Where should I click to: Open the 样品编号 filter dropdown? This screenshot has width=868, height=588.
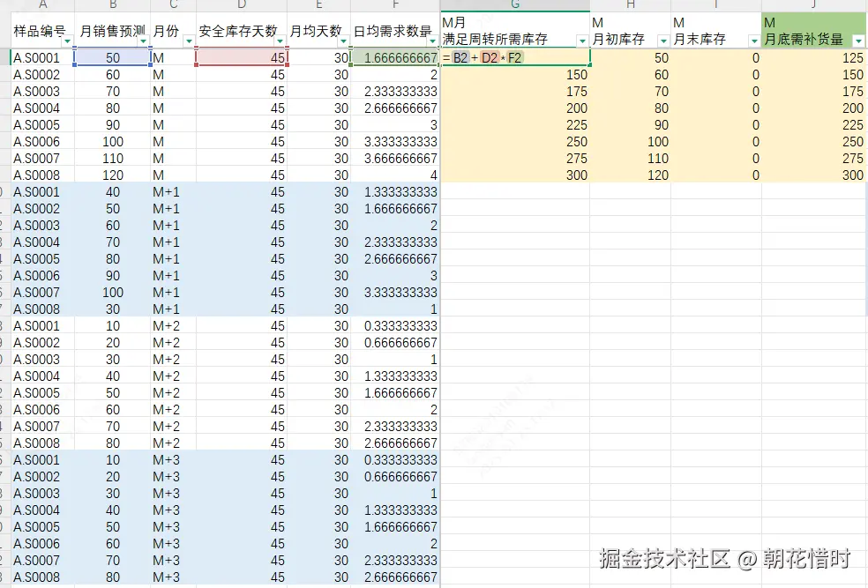tap(68, 41)
